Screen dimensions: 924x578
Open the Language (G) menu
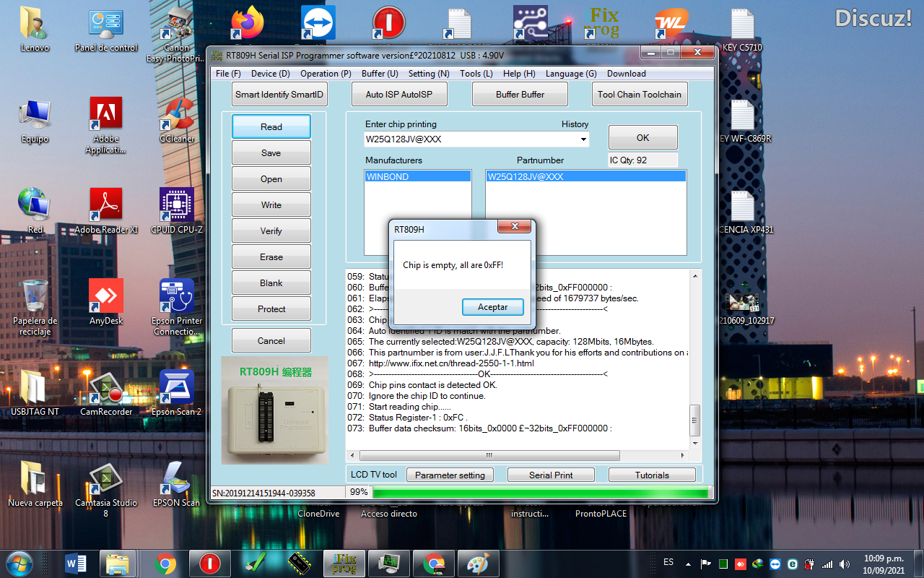[570, 74]
